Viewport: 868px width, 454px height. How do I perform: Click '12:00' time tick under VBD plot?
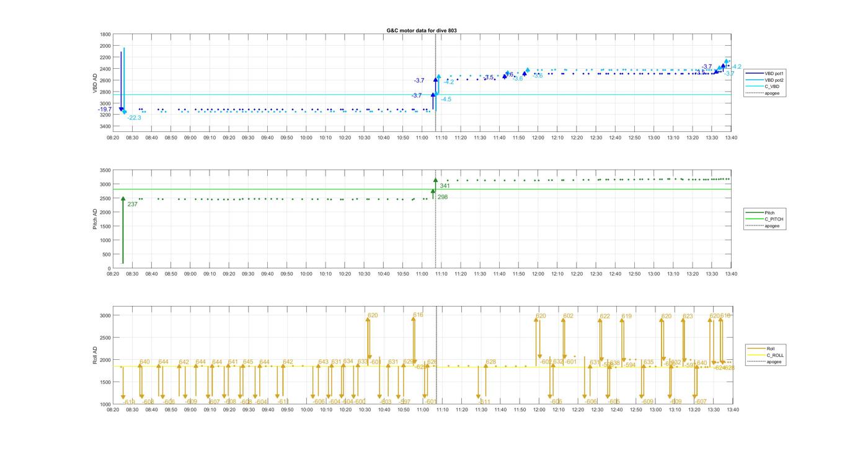tap(539, 138)
